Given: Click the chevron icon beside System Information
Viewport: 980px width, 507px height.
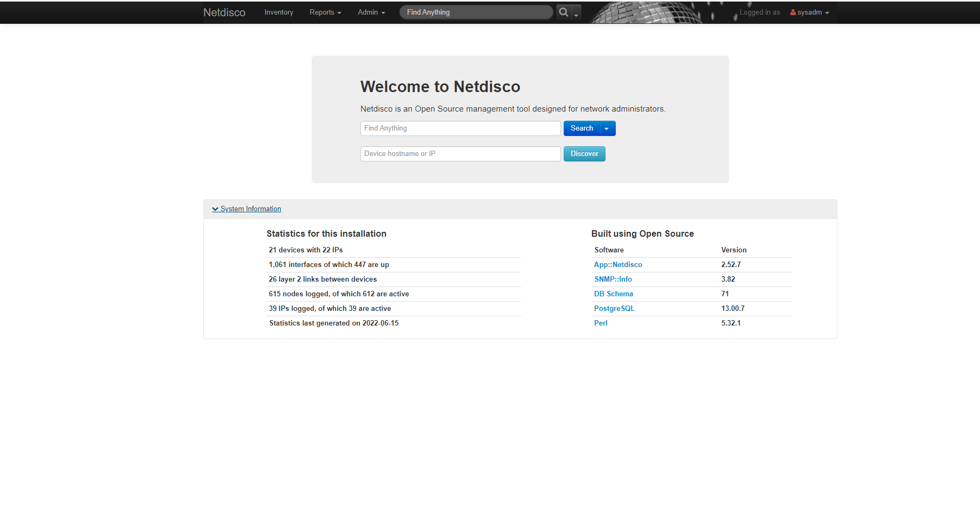Looking at the screenshot, I should (x=215, y=209).
